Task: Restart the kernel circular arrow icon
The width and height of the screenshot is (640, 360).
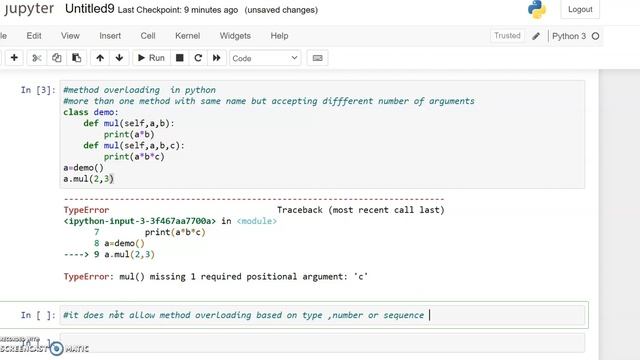Action: (198, 58)
